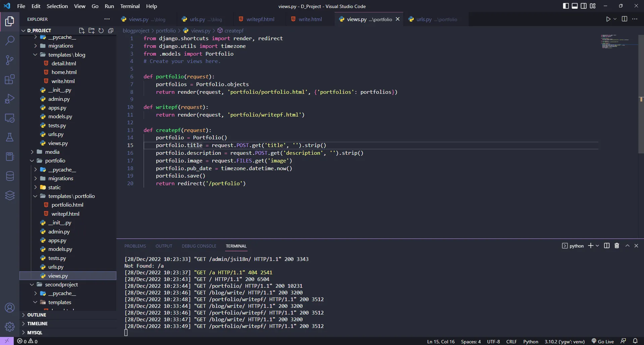
Task: Toggle the secondary side bar layout button
Action: click(584, 6)
